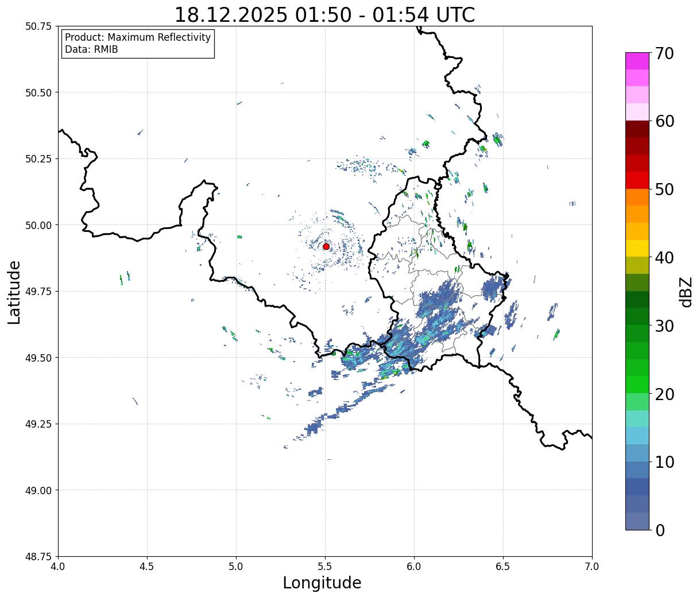Pick the turquoise swatch between 10 and 20
This screenshot has height=597, width=700.
click(x=637, y=418)
